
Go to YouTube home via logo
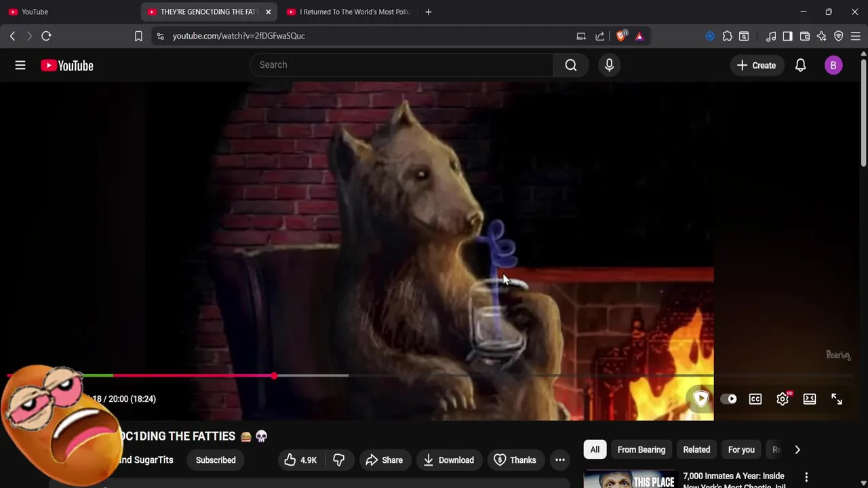(x=66, y=66)
